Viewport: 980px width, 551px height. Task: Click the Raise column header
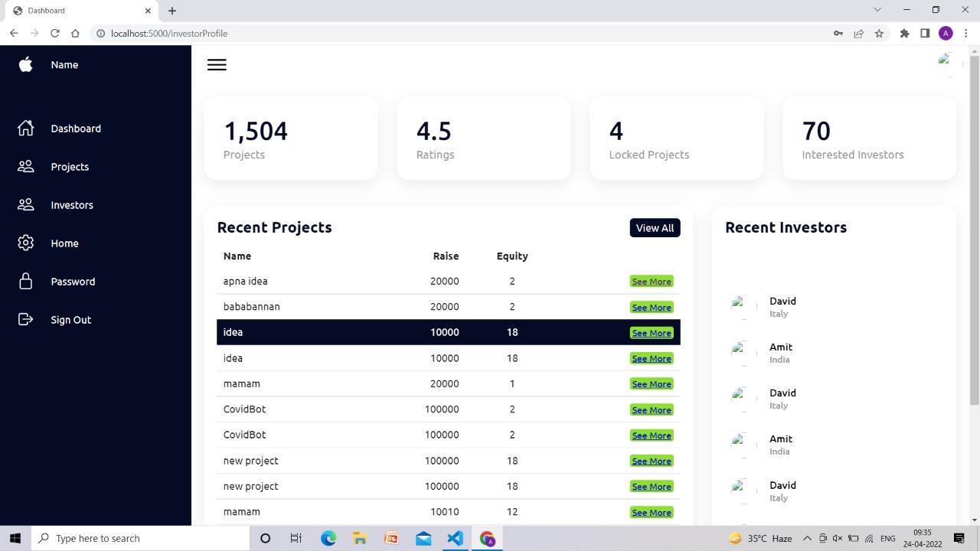446,256
